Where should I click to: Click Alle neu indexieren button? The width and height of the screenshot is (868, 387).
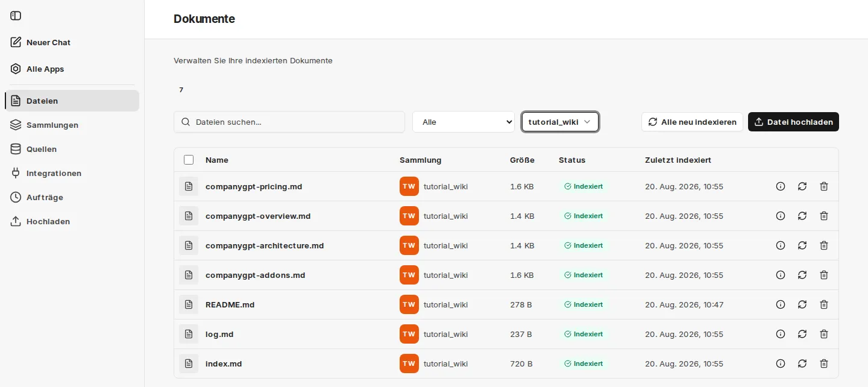point(692,122)
